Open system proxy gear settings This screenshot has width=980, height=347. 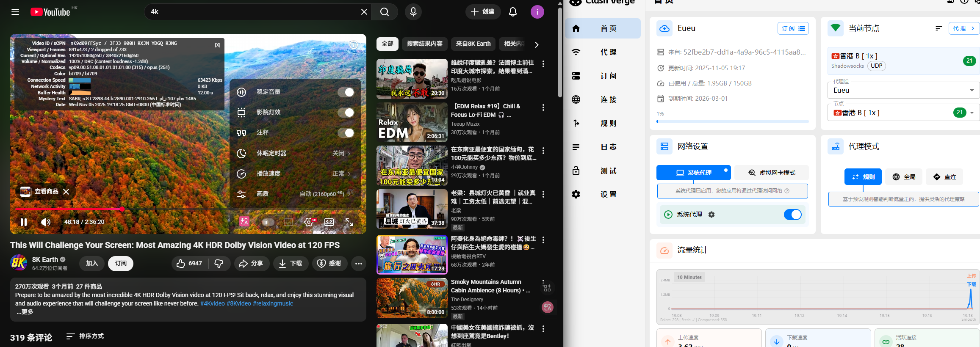pos(711,215)
